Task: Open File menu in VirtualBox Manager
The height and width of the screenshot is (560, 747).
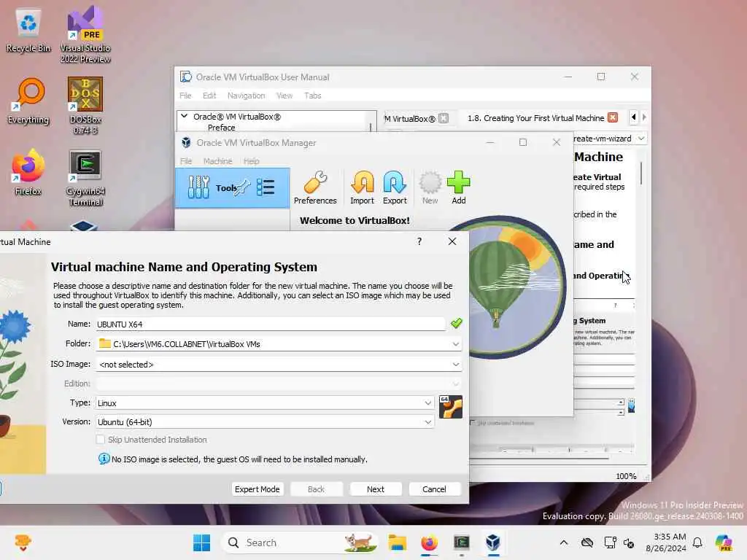Action: (x=186, y=161)
